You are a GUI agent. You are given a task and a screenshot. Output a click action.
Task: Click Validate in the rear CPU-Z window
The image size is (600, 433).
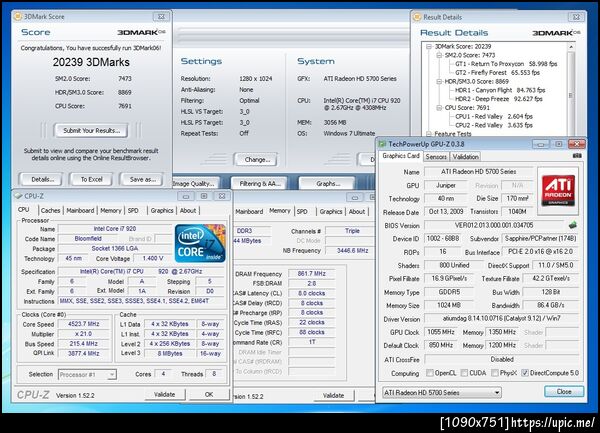click(x=333, y=396)
